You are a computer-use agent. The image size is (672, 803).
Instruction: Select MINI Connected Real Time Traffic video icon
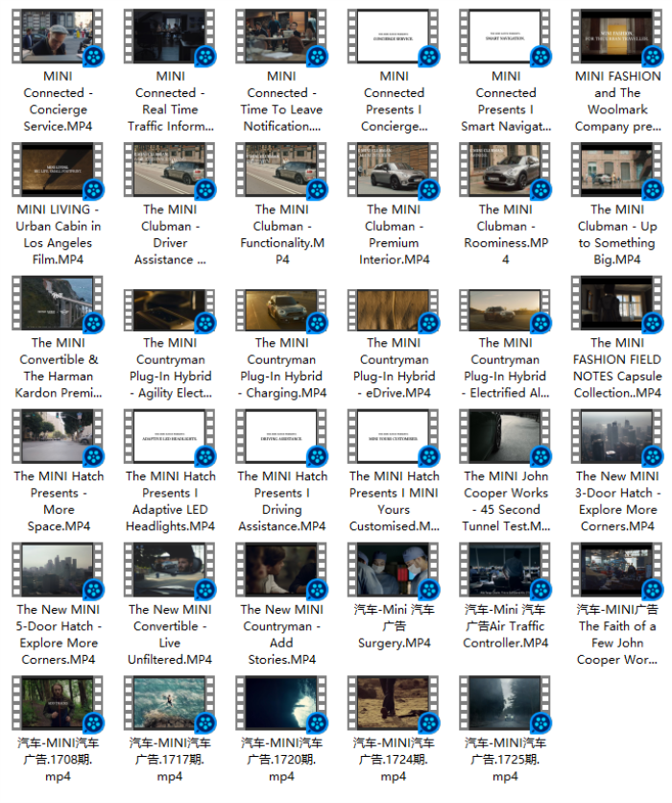(x=169, y=36)
